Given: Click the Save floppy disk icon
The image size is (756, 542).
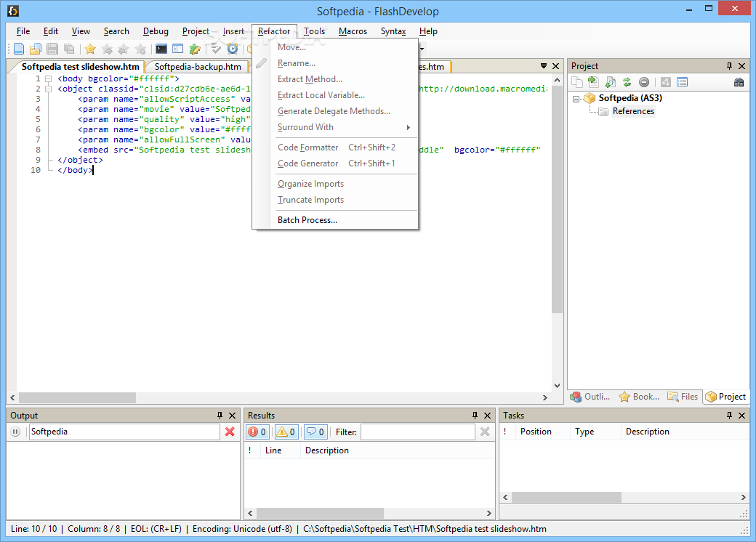Looking at the screenshot, I should click(52, 49).
